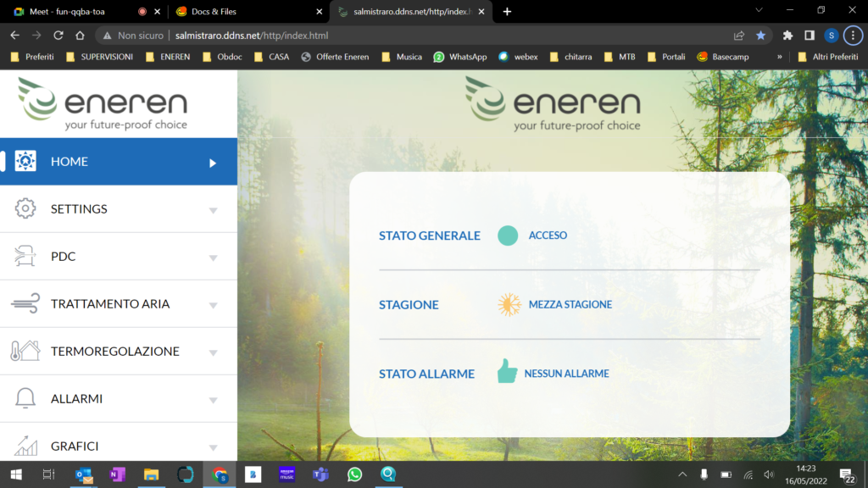Click the PDC heat pump icon
This screenshot has height=488, width=868.
tap(25, 257)
